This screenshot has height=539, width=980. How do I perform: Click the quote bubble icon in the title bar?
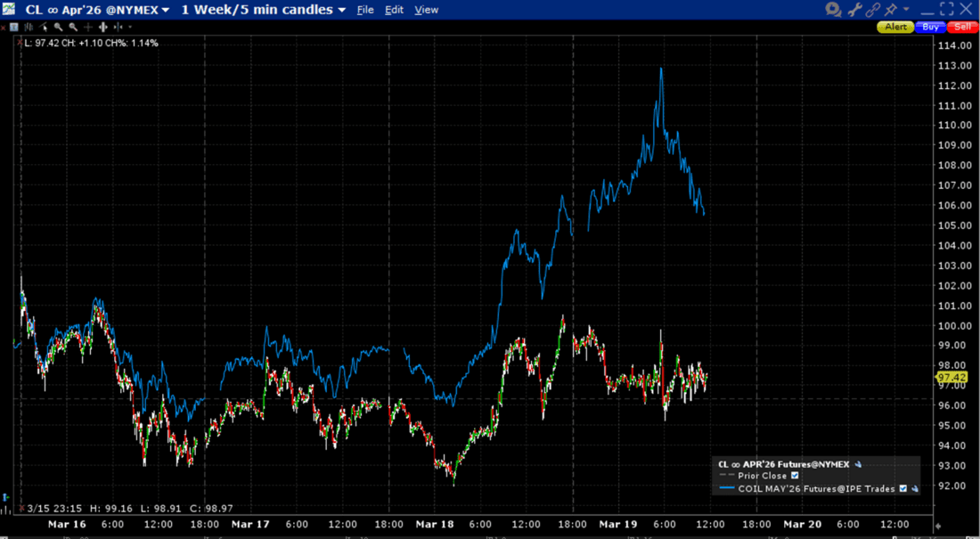[x=833, y=9]
